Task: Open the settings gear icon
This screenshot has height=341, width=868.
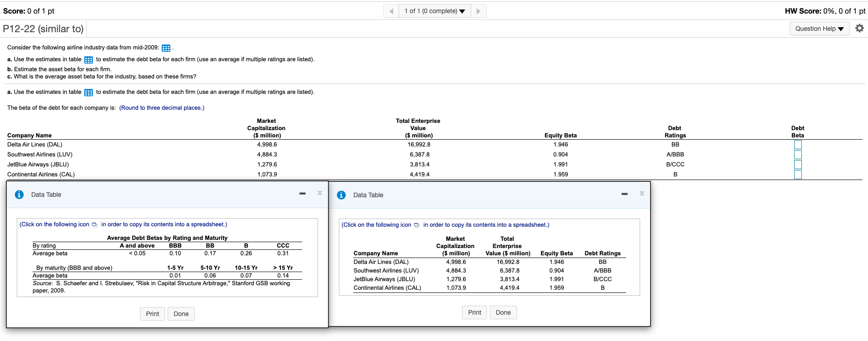Action: [859, 28]
